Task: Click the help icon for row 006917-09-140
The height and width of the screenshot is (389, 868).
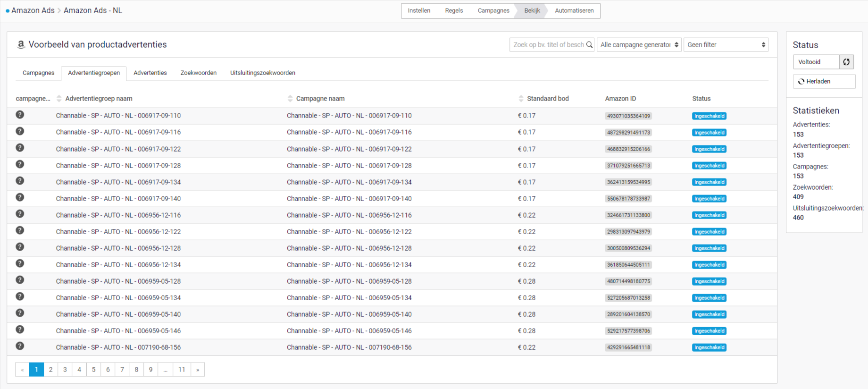Action: 20,197
